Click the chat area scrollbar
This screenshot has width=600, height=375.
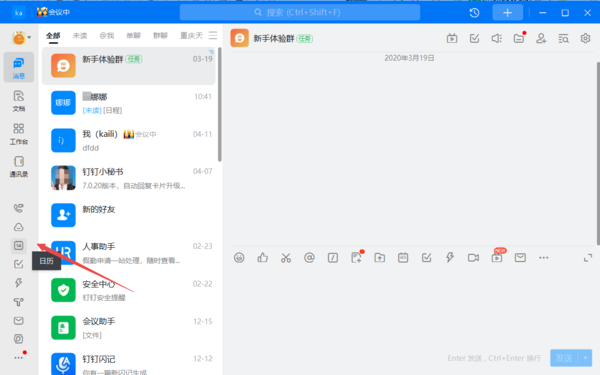pyautogui.click(x=598, y=153)
